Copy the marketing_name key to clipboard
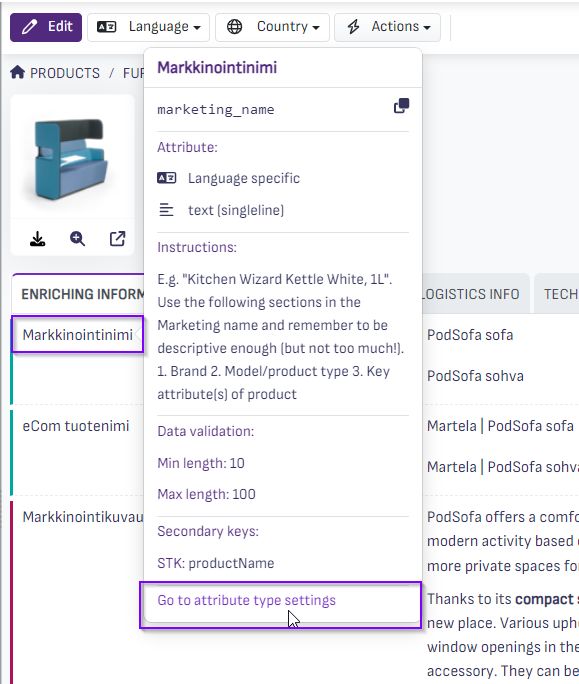This screenshot has height=684, width=579. tap(401, 106)
